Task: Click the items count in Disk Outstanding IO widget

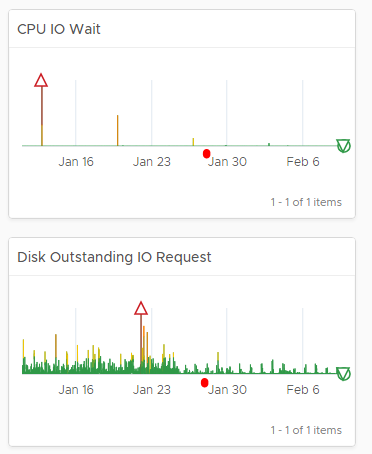Action: 306,430
